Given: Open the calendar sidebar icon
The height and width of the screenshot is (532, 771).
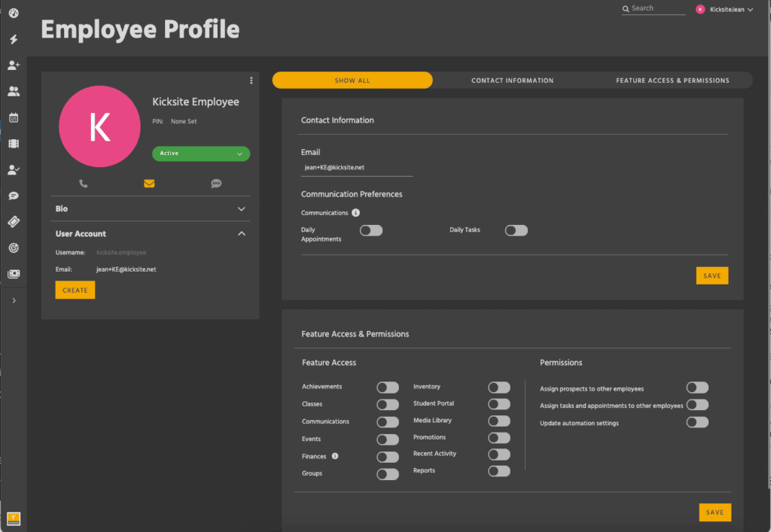Looking at the screenshot, I should tap(14, 117).
